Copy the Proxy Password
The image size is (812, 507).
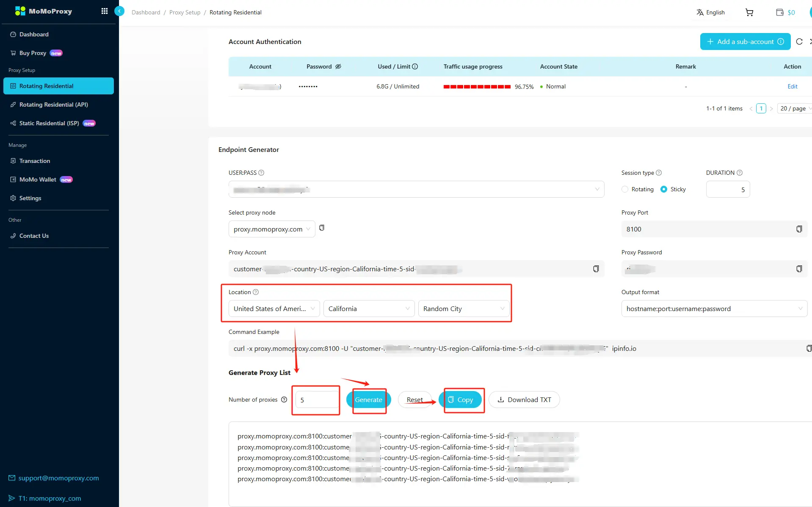tap(799, 269)
